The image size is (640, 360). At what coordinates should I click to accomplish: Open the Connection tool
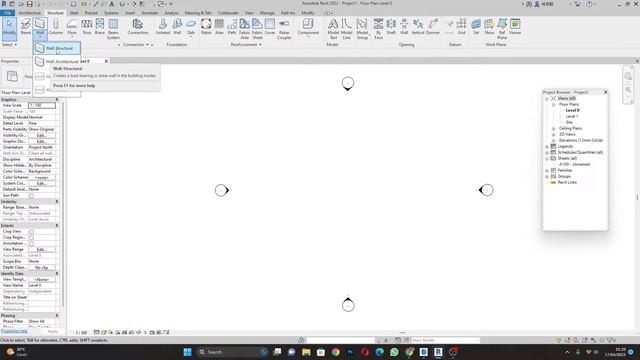coord(138,27)
